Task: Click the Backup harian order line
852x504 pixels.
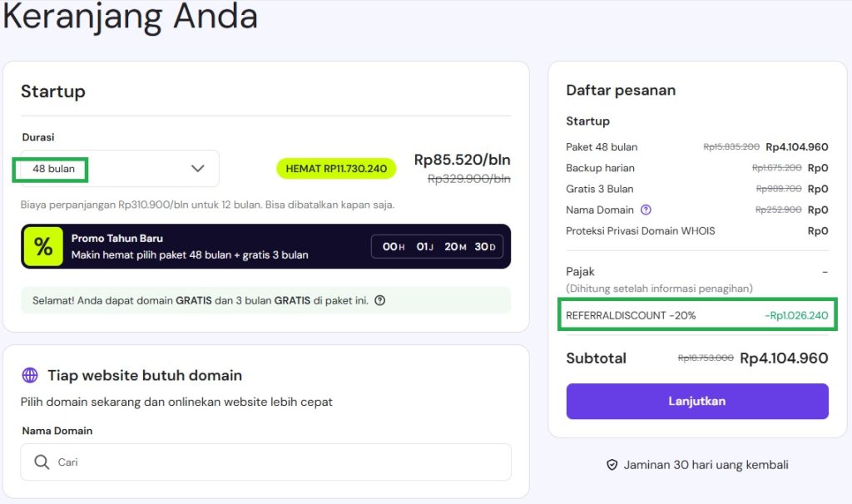Action: (600, 168)
